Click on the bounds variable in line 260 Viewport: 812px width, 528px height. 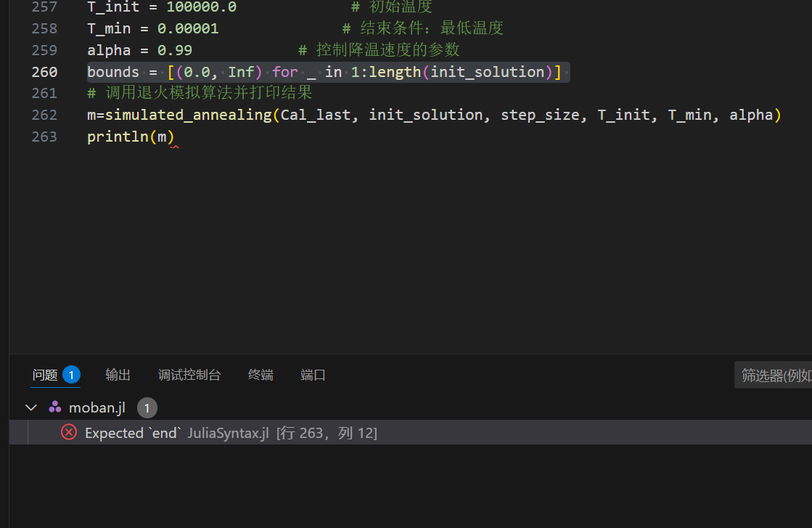(113, 71)
